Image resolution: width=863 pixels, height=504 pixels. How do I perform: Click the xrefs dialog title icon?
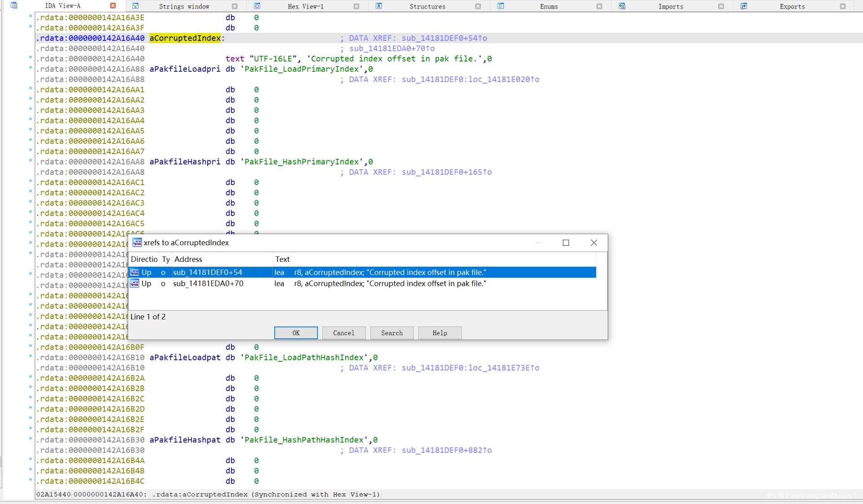[x=137, y=243]
